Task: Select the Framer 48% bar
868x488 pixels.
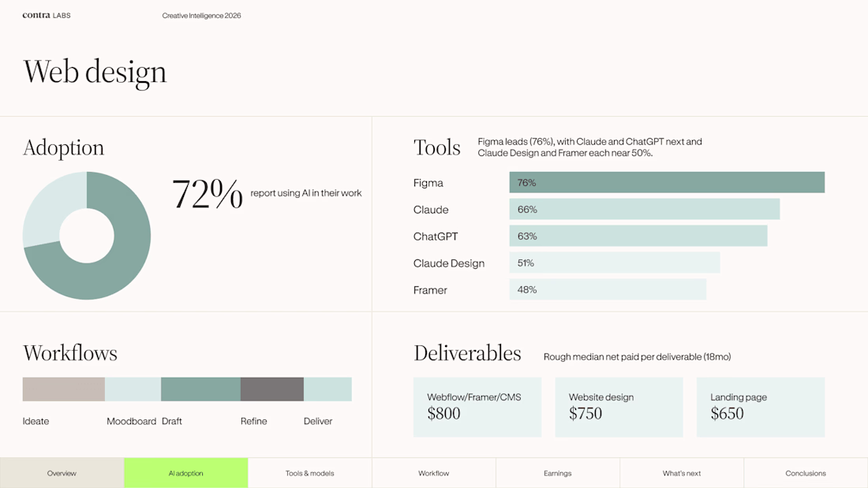Action: pos(608,289)
